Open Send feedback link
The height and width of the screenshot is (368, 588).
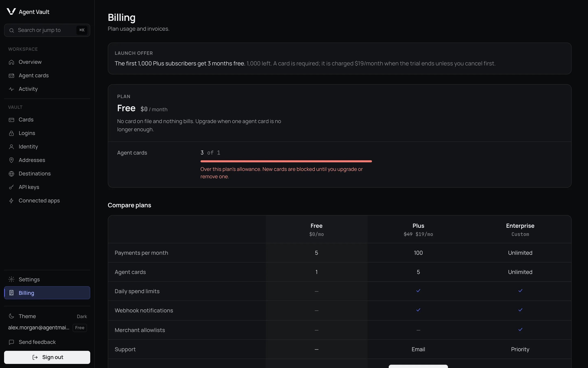tap(47, 342)
